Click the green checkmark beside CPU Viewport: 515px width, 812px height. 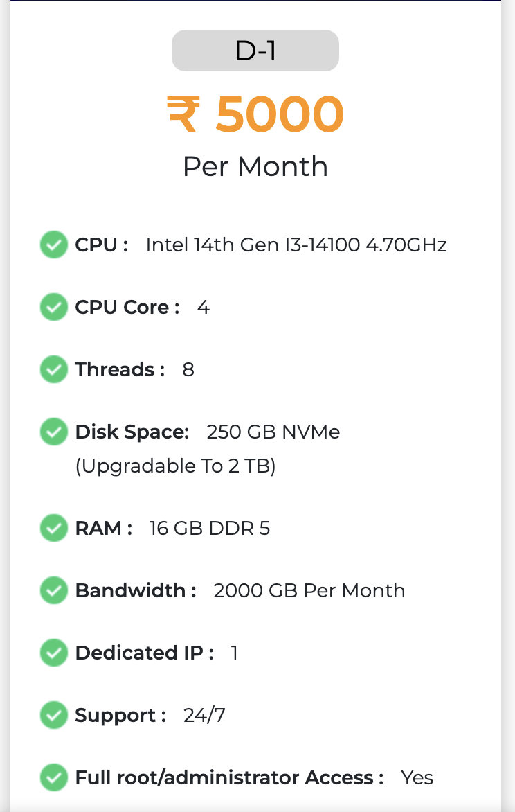click(x=53, y=245)
